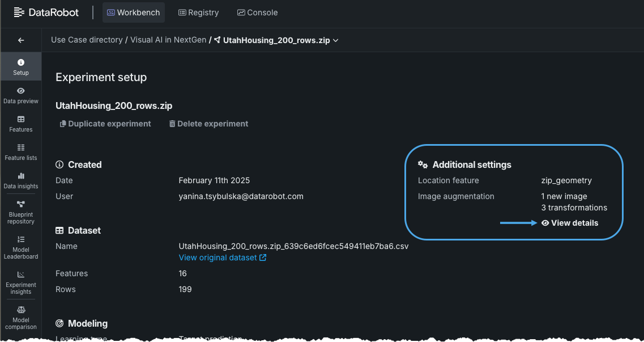Click View details for image augmentation
The image size is (644, 342).
pos(570,223)
